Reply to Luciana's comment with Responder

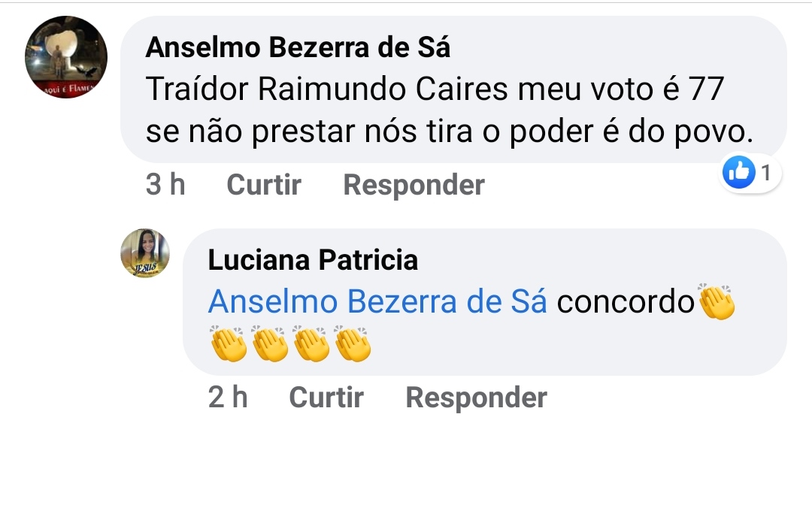pos(476,398)
